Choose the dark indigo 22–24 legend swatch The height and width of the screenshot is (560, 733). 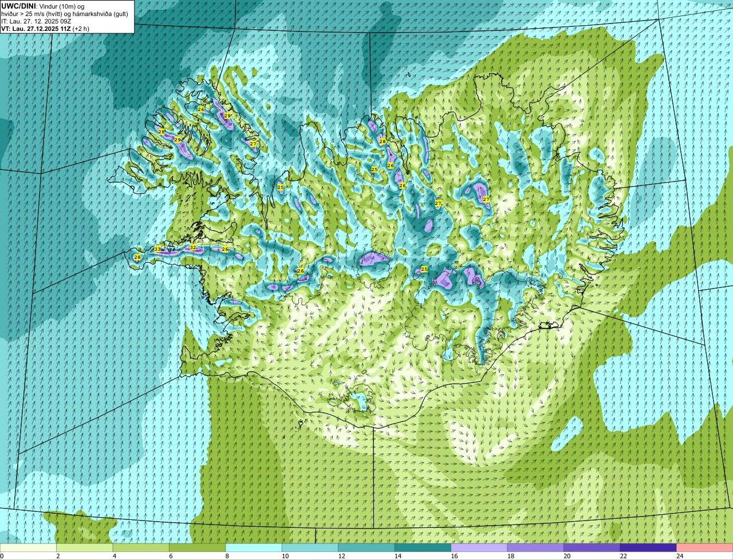click(649, 547)
